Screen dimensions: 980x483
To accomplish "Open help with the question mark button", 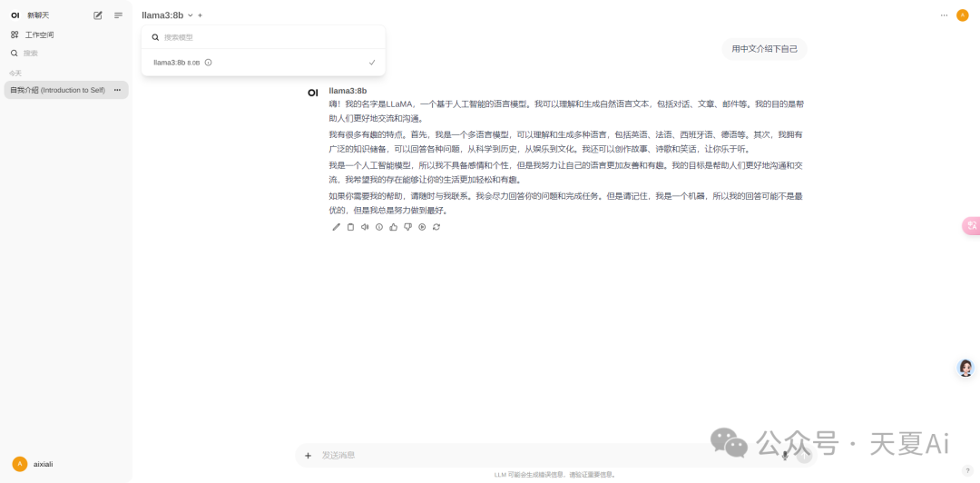I will [x=967, y=470].
